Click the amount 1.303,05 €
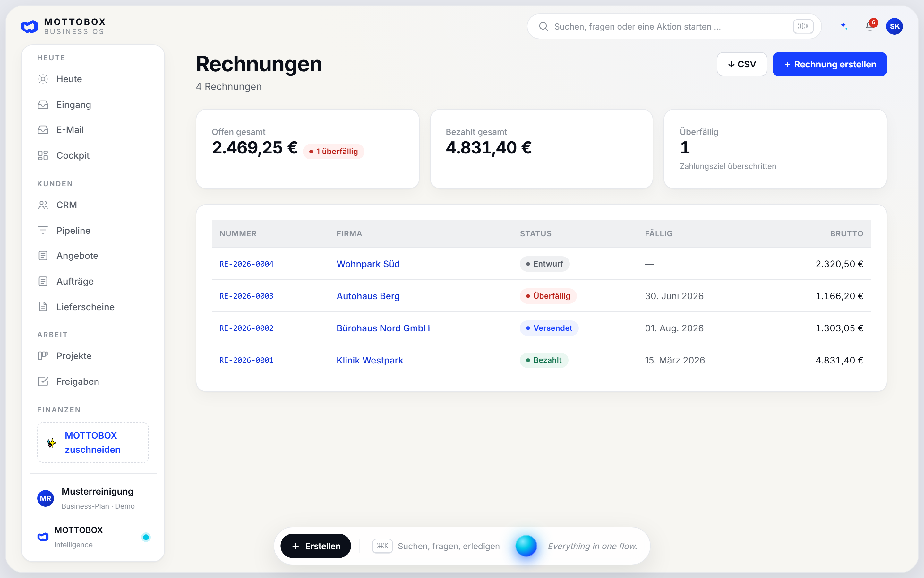The width and height of the screenshot is (924, 578). pos(839,328)
